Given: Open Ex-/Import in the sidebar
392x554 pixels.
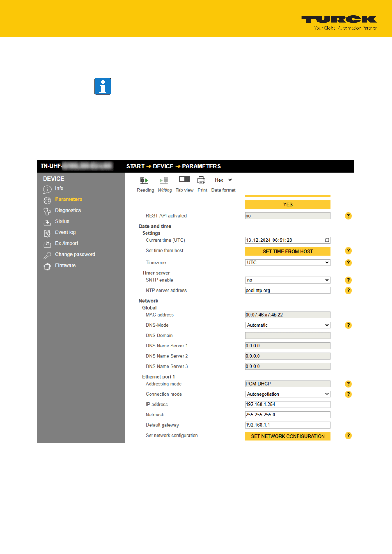Looking at the screenshot, I should pyautogui.click(x=67, y=243).
